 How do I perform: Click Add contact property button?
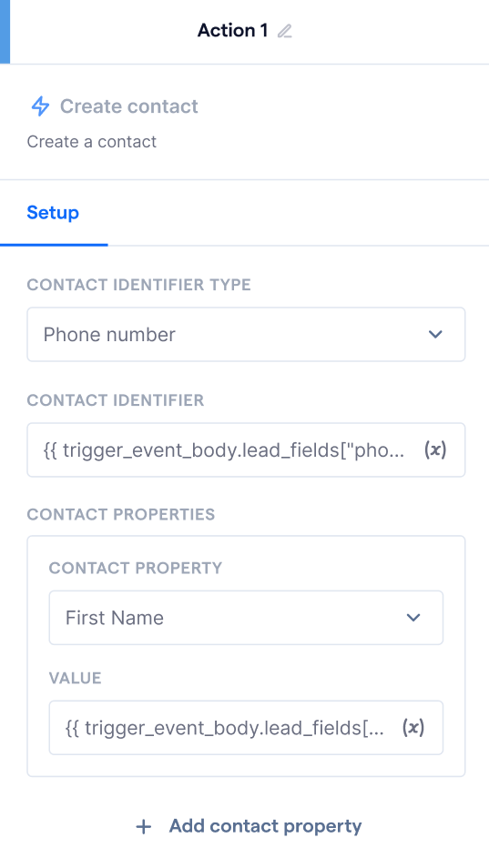[x=249, y=826]
